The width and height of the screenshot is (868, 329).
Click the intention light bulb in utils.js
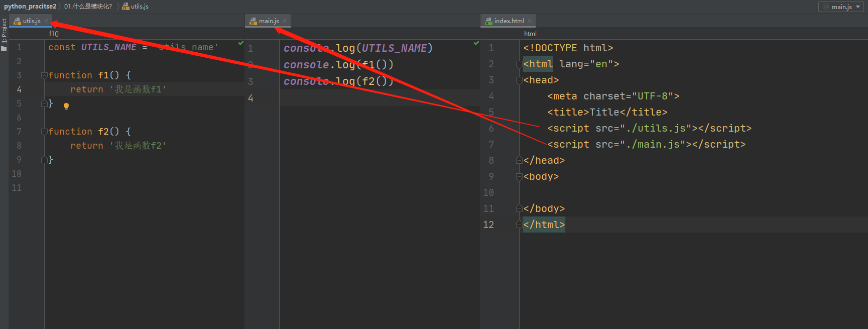[x=66, y=106]
